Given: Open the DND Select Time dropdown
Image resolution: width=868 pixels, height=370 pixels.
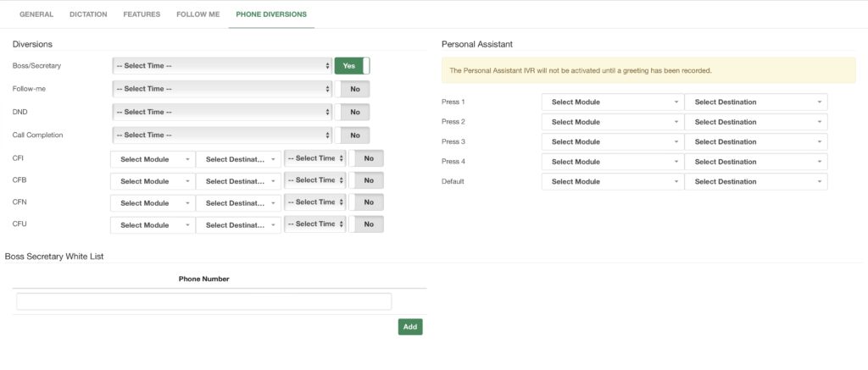Looking at the screenshot, I should 221,112.
